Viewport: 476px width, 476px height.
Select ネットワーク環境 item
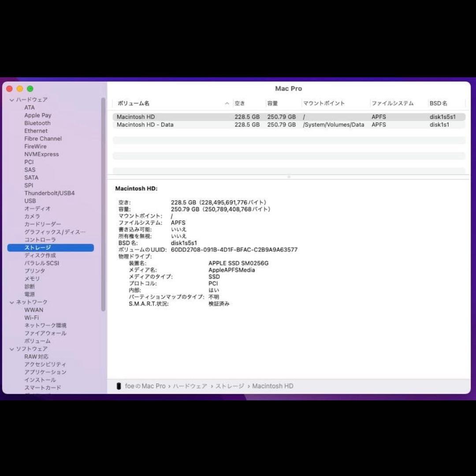[45, 325]
